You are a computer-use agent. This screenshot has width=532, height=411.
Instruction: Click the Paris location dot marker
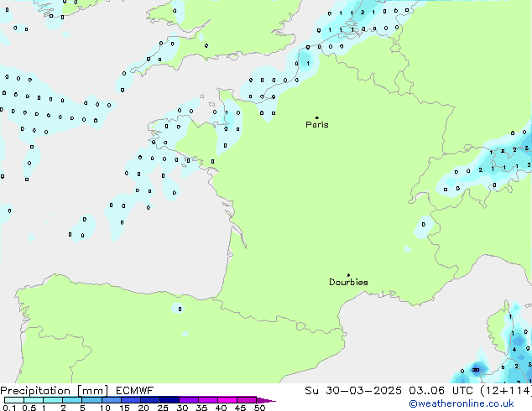[x=317, y=117]
